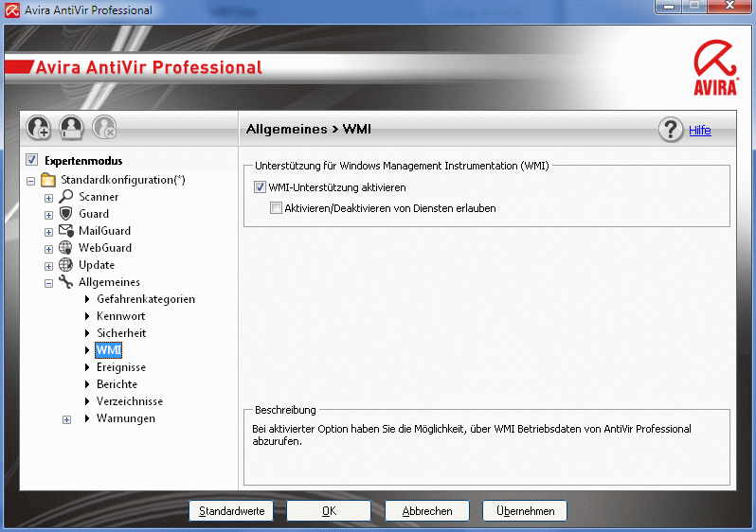Click the WebGuard globe icon
This screenshot has width=756, height=532.
click(x=66, y=248)
